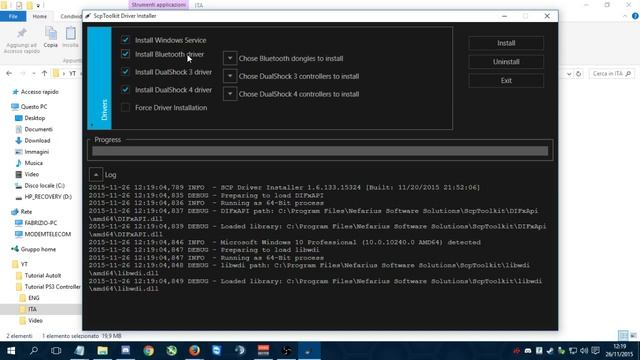Click volume icon in system tray
The width and height of the screenshot is (640, 360).
tap(584, 351)
